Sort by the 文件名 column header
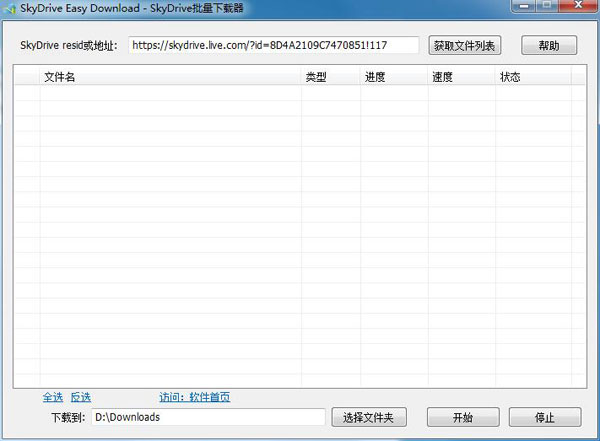The image size is (600, 441). (171, 77)
